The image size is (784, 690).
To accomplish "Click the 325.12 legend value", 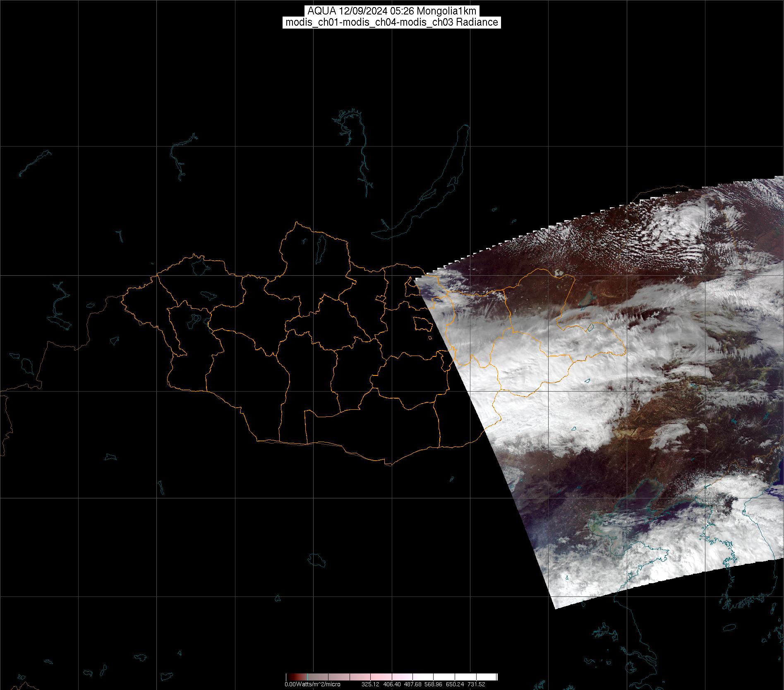I will pos(370,685).
